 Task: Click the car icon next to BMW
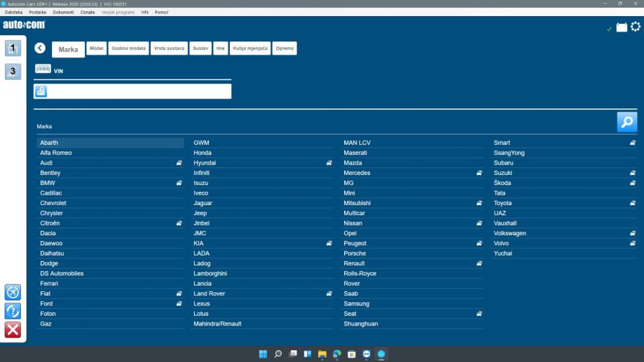(179, 183)
